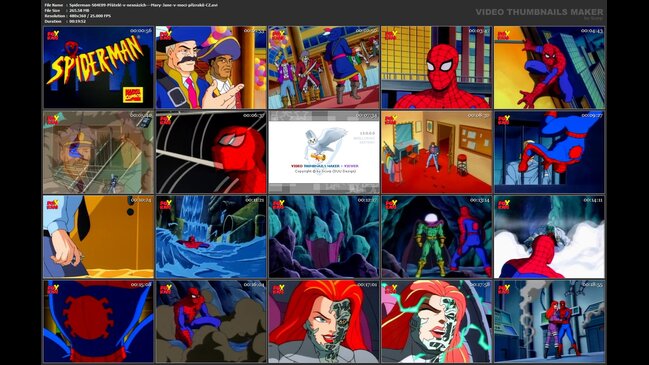Select the Spider-Man mask close-up thumbnail
Image resolution: width=649 pixels, height=365 pixels.
click(x=436, y=67)
